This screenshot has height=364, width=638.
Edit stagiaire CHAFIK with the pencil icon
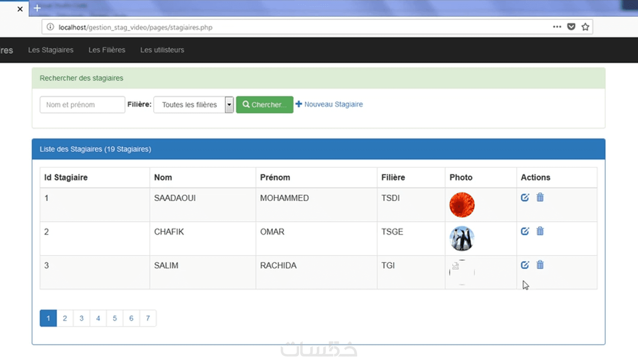(x=525, y=231)
